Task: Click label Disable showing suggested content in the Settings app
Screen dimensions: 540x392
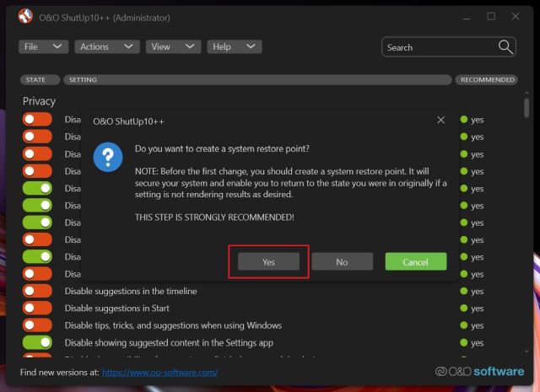Action: point(169,343)
